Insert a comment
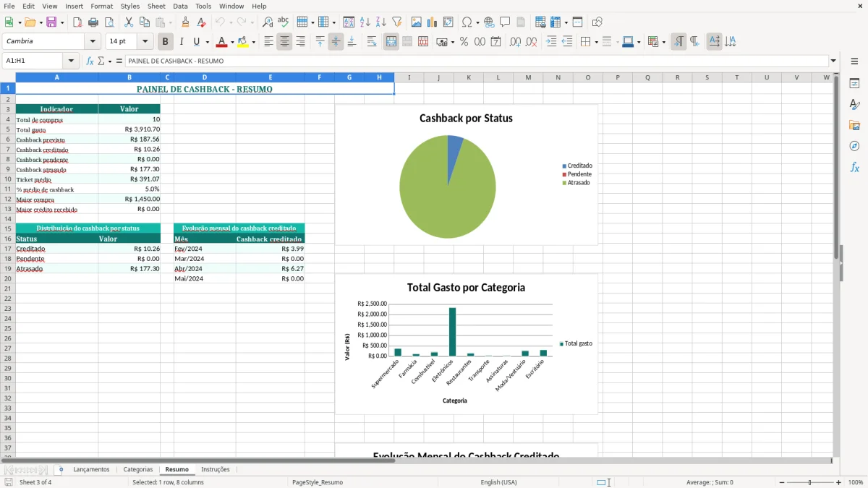The width and height of the screenshot is (868, 488). pos(505,22)
